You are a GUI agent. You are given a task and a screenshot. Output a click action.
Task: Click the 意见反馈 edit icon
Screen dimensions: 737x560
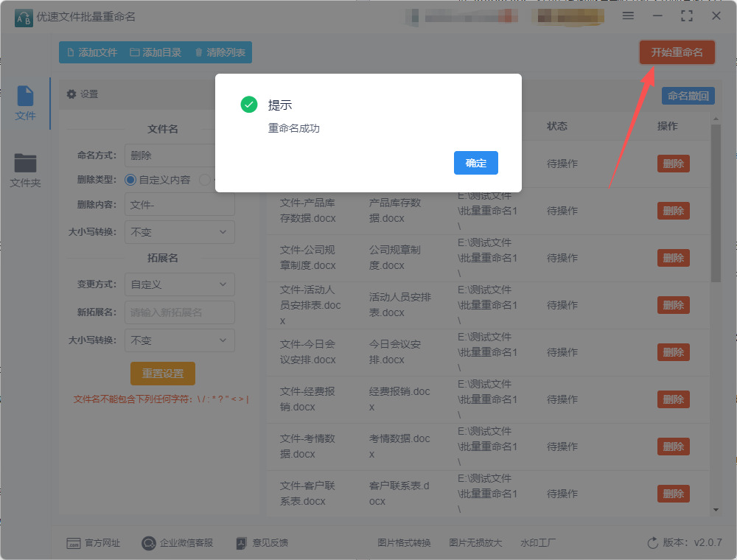pyautogui.click(x=241, y=544)
